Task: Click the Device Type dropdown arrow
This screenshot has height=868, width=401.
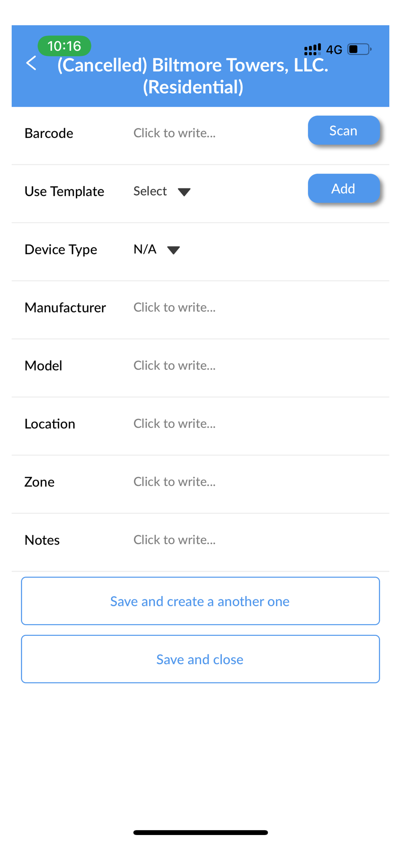Action: pyautogui.click(x=174, y=250)
